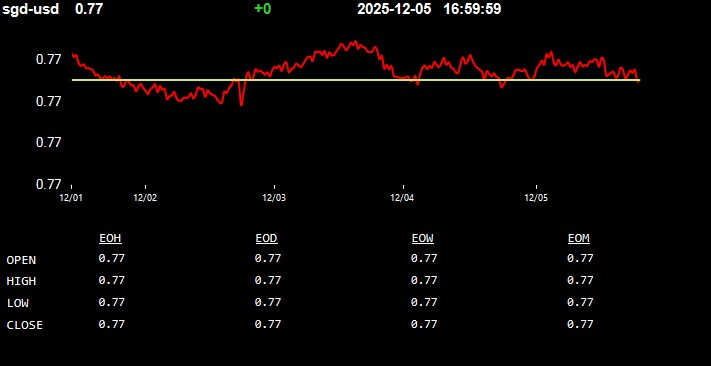This screenshot has height=366, width=711.
Task: Click the 0.77 price beside sgd-usd title
Action: 89,9
